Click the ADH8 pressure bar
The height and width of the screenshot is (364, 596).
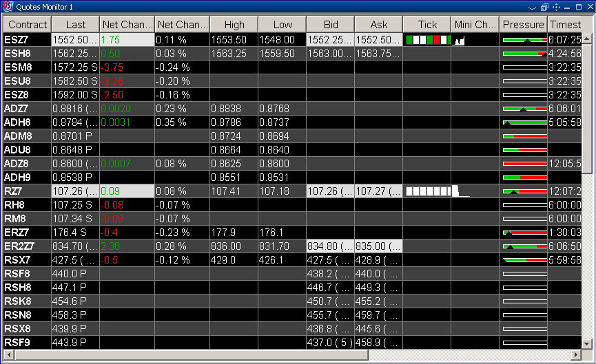[x=525, y=122]
